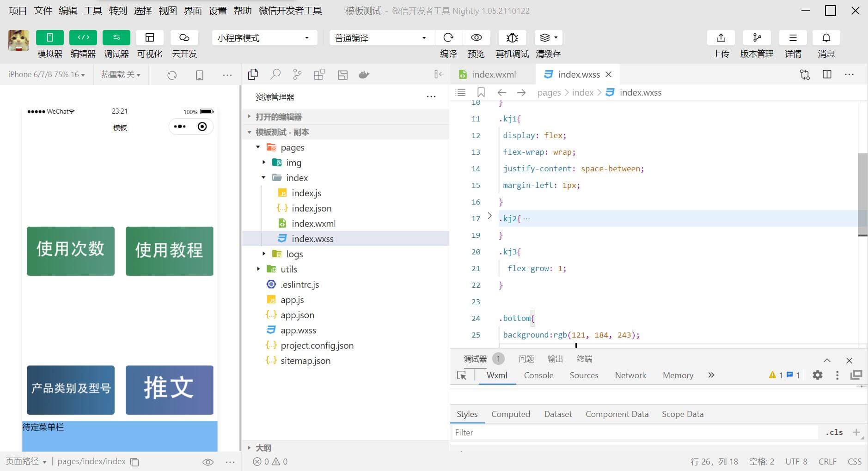Click the 推文 tile in simulator
Image resolution: width=868 pixels, height=471 pixels.
(x=170, y=390)
